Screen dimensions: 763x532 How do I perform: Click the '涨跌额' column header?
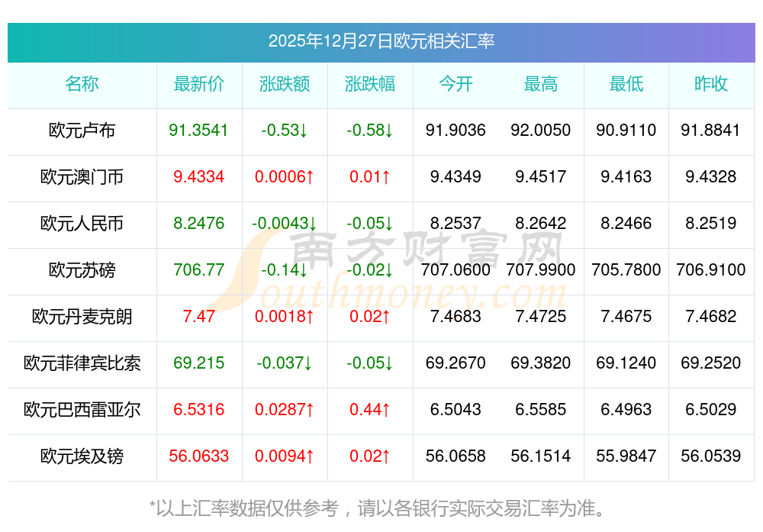pos(285,84)
